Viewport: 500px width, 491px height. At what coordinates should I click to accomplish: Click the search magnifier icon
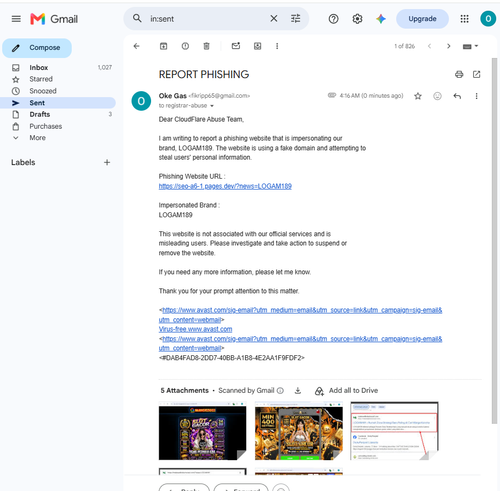point(137,18)
